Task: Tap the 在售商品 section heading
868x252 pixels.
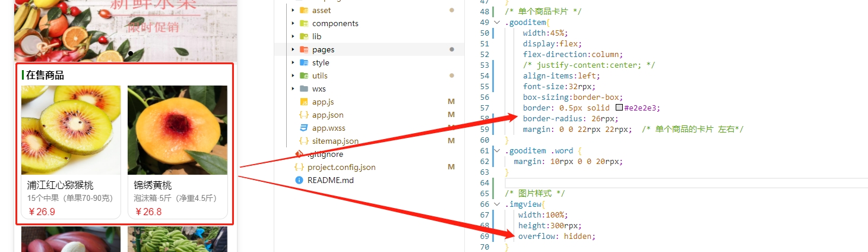Action: pyautogui.click(x=45, y=75)
